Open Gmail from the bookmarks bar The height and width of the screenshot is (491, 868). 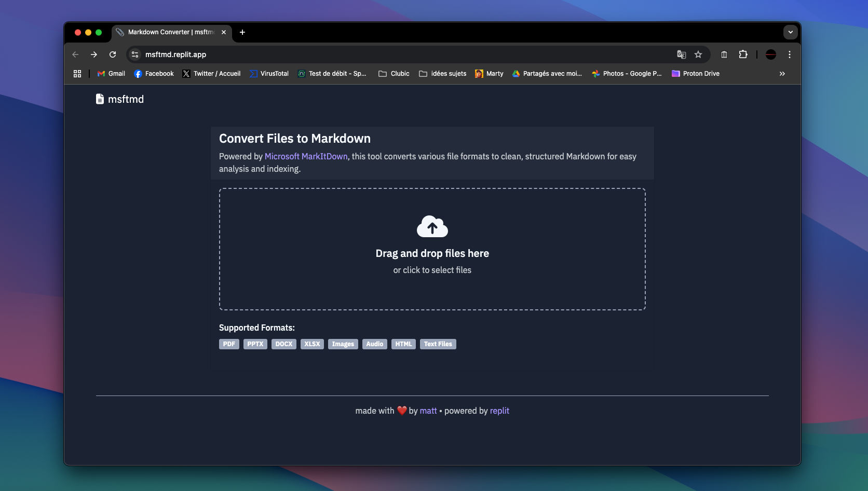[111, 74]
